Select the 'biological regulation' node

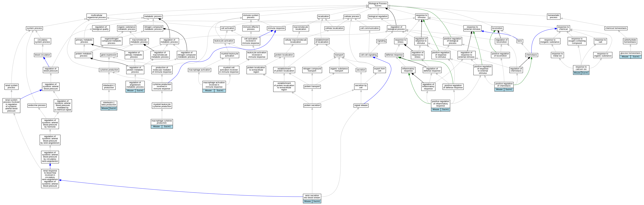pos(378,16)
